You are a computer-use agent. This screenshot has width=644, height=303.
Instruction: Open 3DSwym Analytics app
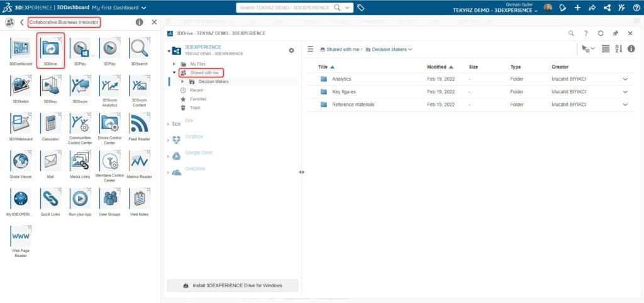(109, 86)
